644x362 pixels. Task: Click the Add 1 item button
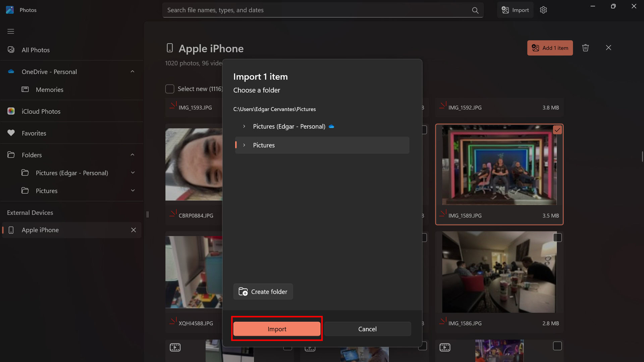550,48
